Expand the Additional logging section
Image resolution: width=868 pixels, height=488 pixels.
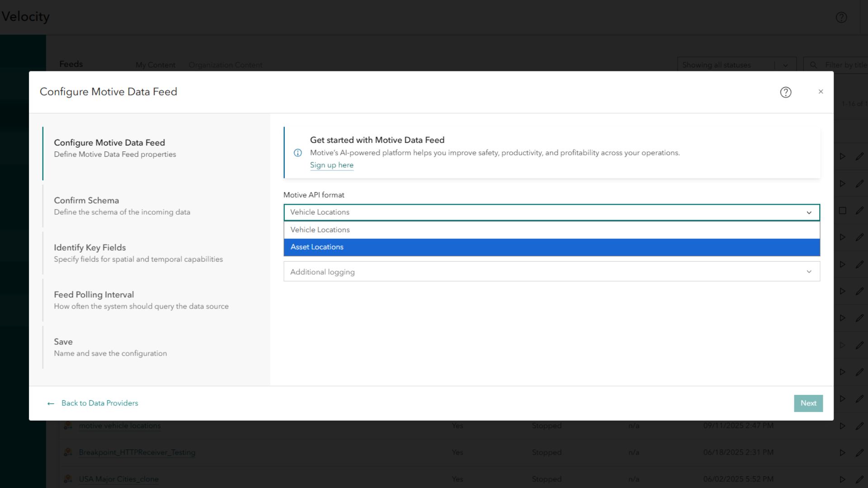pyautogui.click(x=809, y=272)
